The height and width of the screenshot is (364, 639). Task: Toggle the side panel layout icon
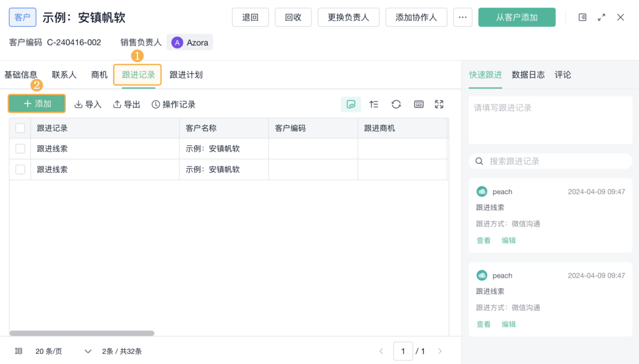583,18
